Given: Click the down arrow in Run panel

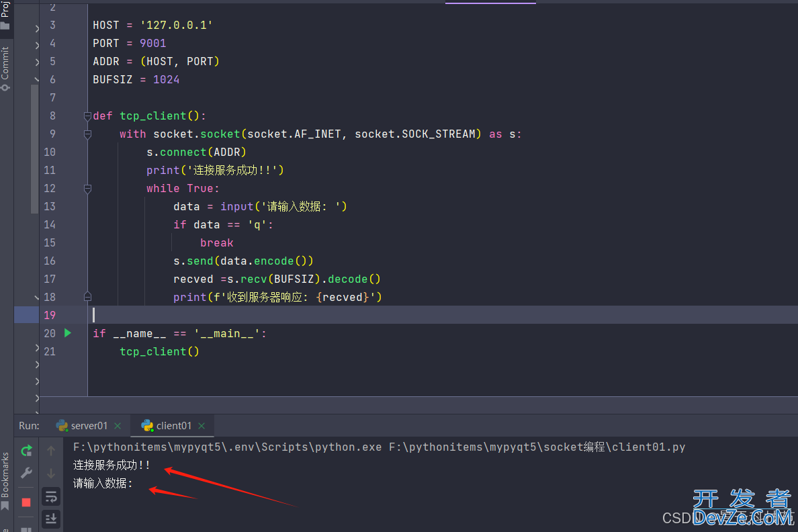Looking at the screenshot, I should click(x=51, y=474).
